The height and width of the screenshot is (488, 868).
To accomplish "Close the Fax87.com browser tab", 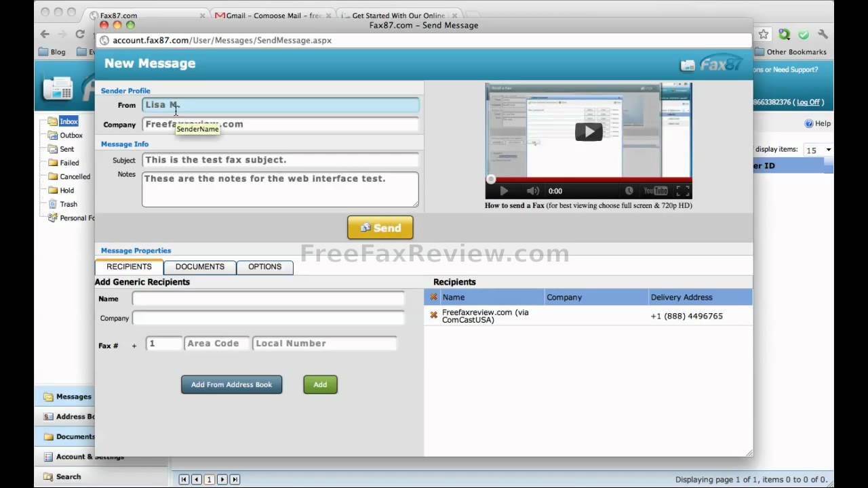I will 202,16.
